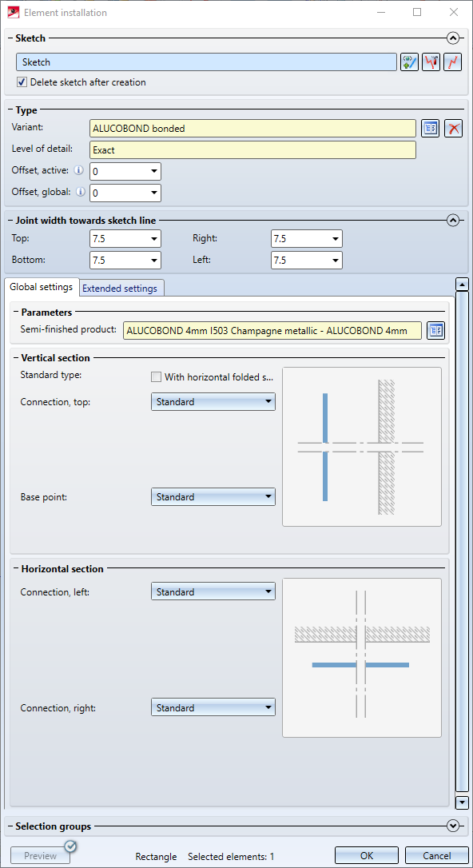This screenshot has height=868, width=473.
Task: Toggle Delete sketch after creation checkbox
Action: pos(22,82)
